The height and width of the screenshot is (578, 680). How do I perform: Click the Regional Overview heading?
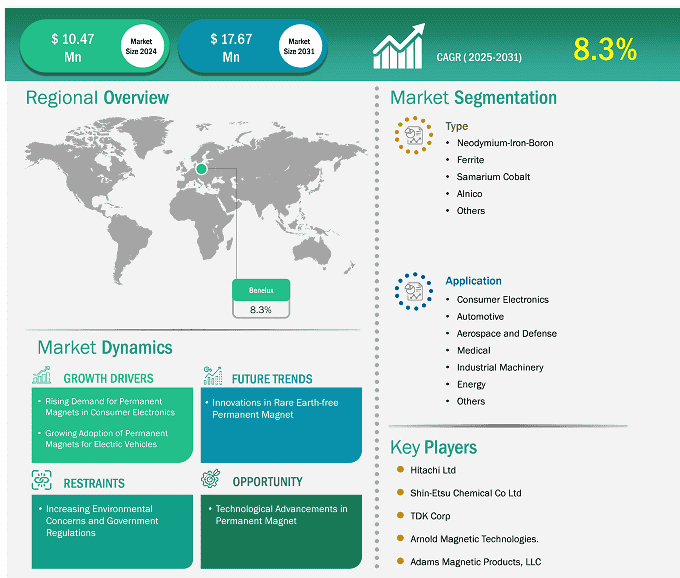pyautogui.click(x=97, y=98)
